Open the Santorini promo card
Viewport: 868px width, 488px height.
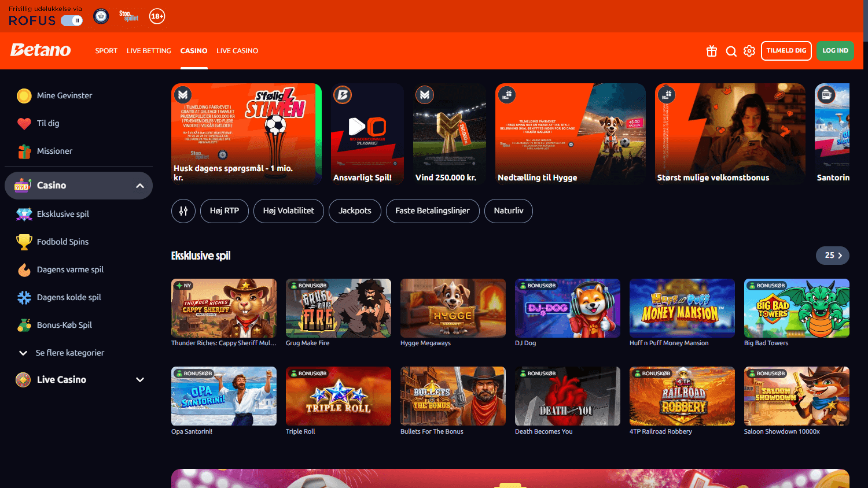(x=832, y=134)
